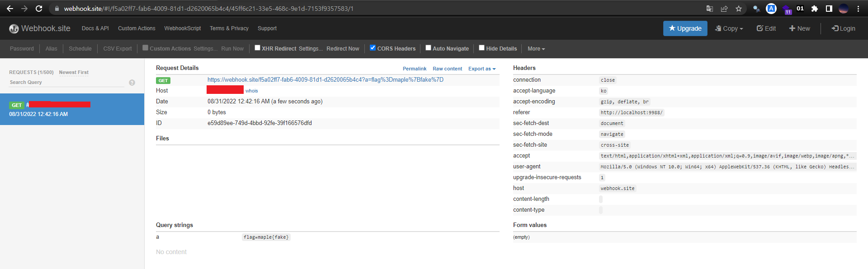The width and height of the screenshot is (868, 269).
Task: Click the connection header value close
Action: pos(608,80)
